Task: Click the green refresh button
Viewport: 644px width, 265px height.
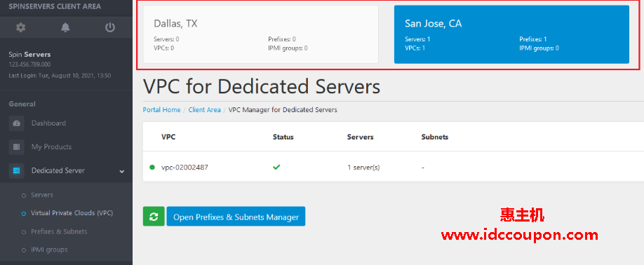Action: (154, 216)
